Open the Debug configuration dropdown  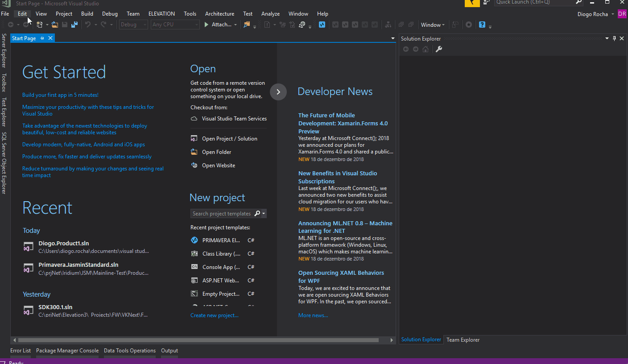tap(133, 25)
